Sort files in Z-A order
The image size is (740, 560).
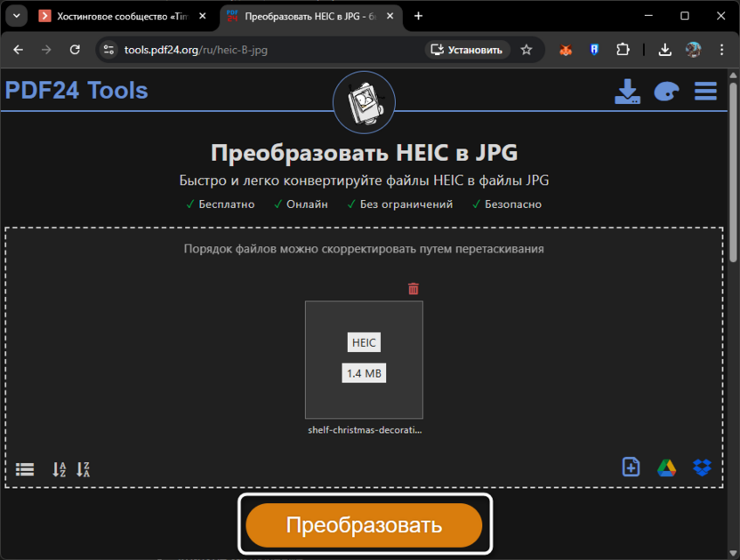point(84,468)
